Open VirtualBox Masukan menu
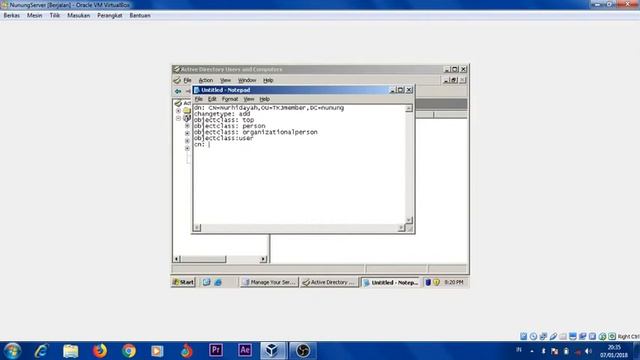640x360 pixels. [78, 16]
